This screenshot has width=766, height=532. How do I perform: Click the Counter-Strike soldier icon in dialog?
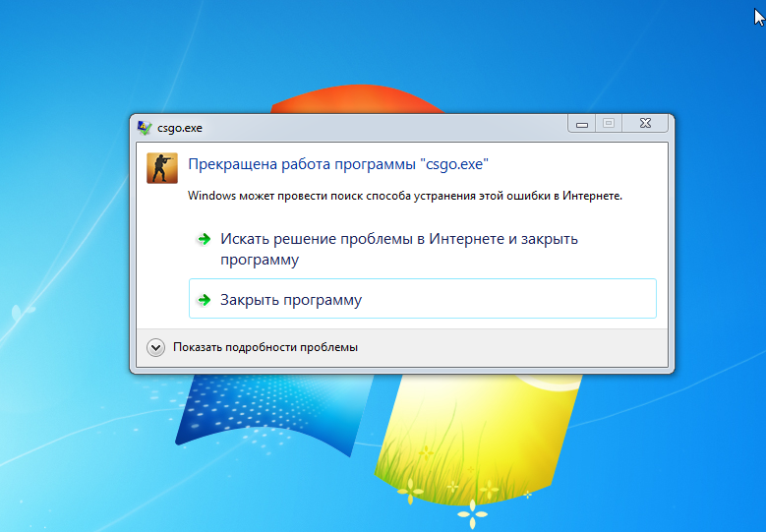(x=162, y=168)
